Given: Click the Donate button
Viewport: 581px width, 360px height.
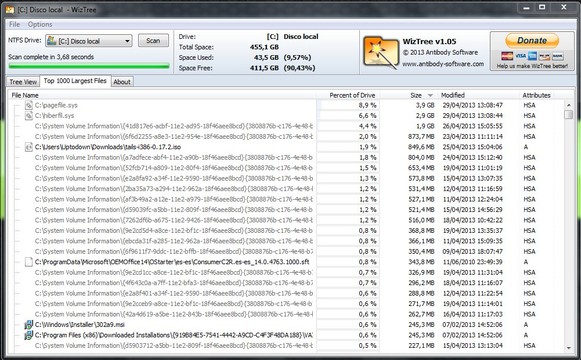Looking at the screenshot, I should (x=532, y=40).
